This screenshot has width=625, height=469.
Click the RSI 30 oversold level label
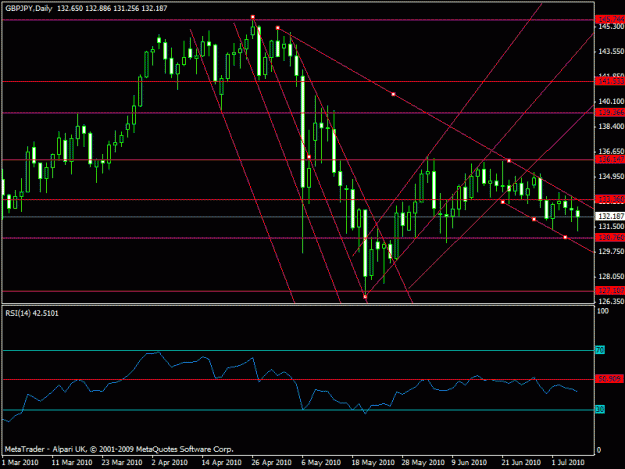600,409
